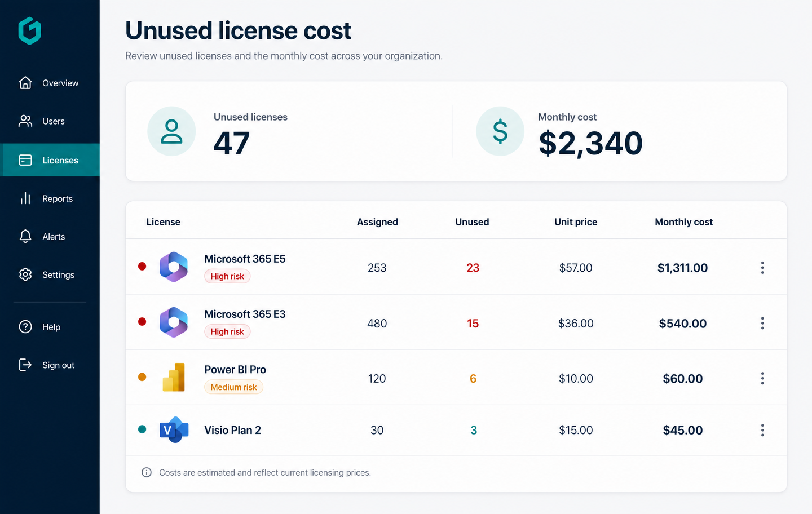
Task: Click the Settings gear icon
Action: pyautogui.click(x=25, y=274)
